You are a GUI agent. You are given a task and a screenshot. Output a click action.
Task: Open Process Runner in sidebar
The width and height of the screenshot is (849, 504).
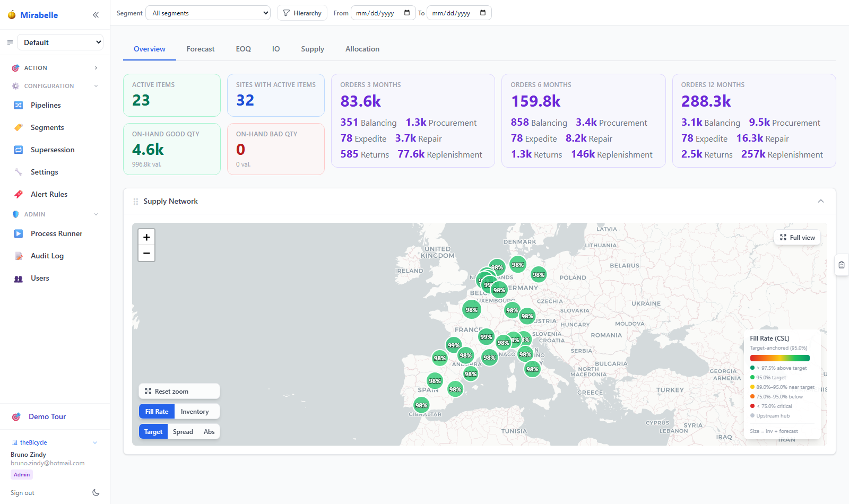coord(55,233)
